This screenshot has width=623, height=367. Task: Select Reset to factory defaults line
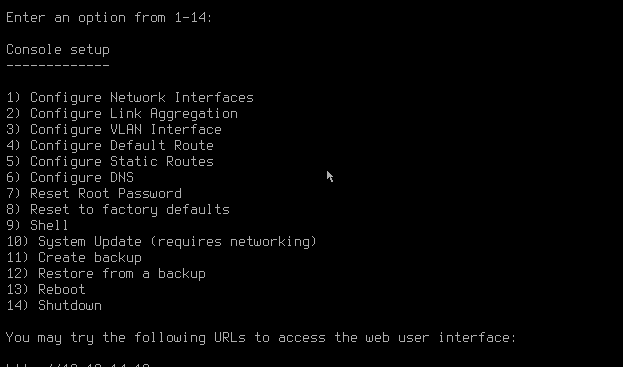(118, 210)
